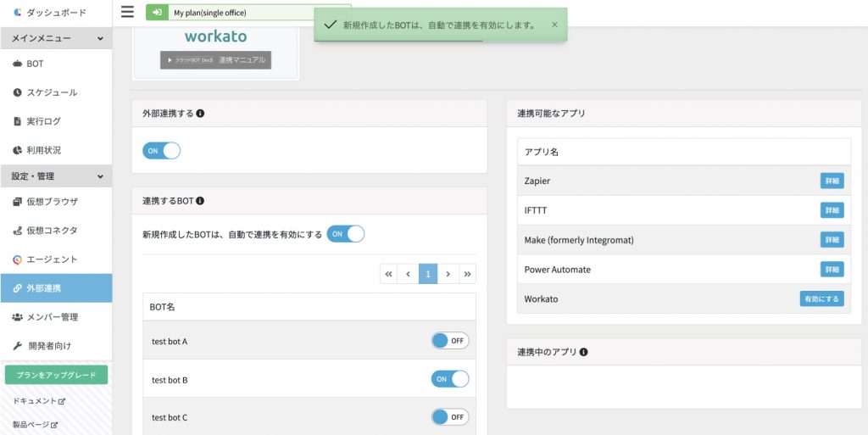
Task: Click the BOT robot icon in sidebar
Action: click(17, 64)
